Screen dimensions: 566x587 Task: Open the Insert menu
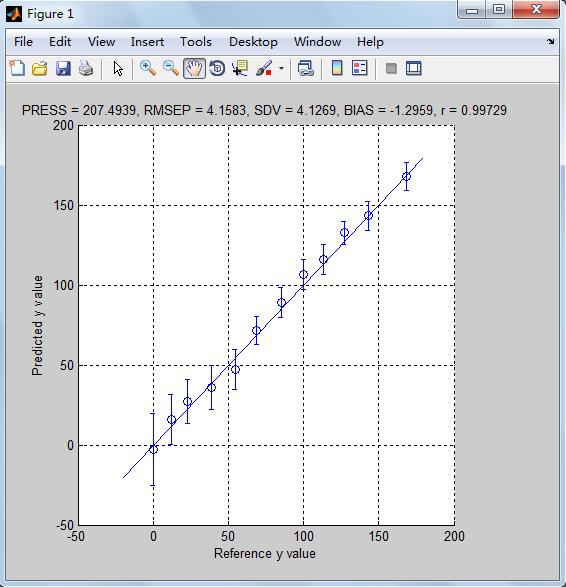coord(147,42)
